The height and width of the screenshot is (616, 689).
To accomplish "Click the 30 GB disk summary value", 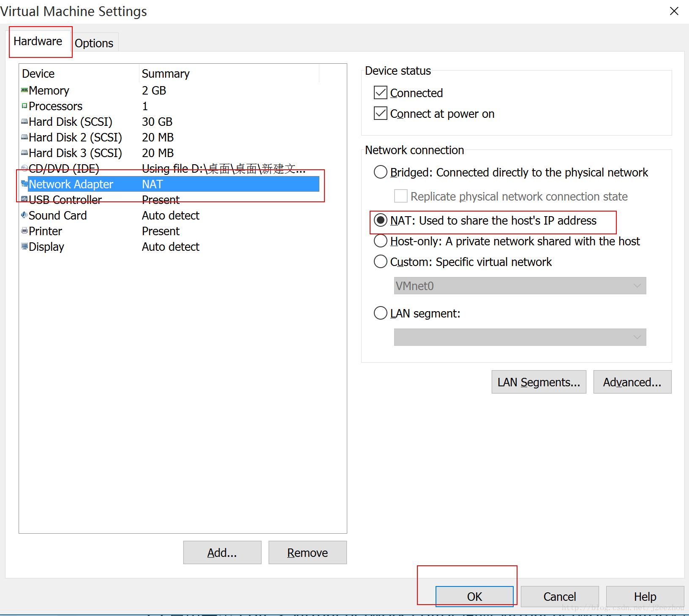I will [157, 122].
